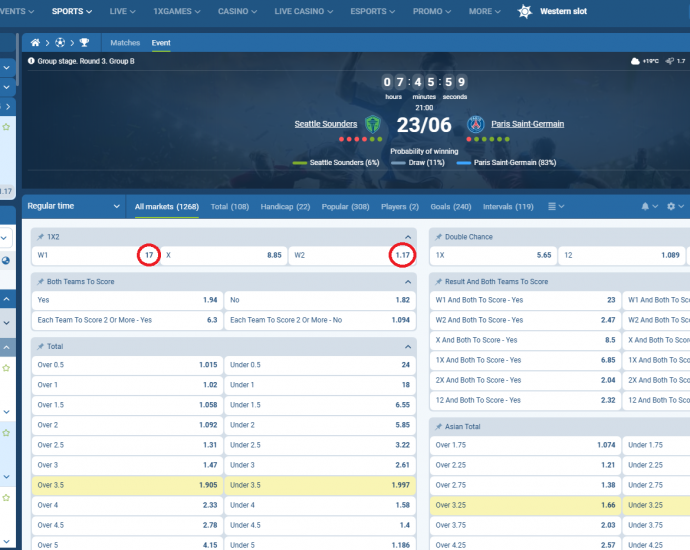Pin the Both Teams To Score market

coord(40,282)
